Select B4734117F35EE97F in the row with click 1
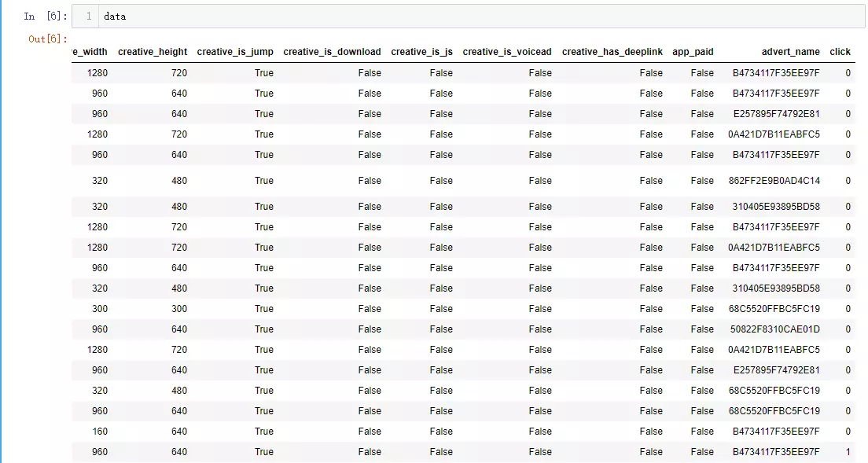The width and height of the screenshot is (868, 463). click(776, 452)
